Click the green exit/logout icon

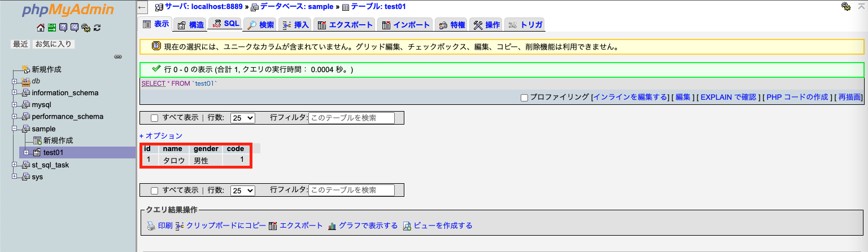pyautogui.click(x=51, y=27)
